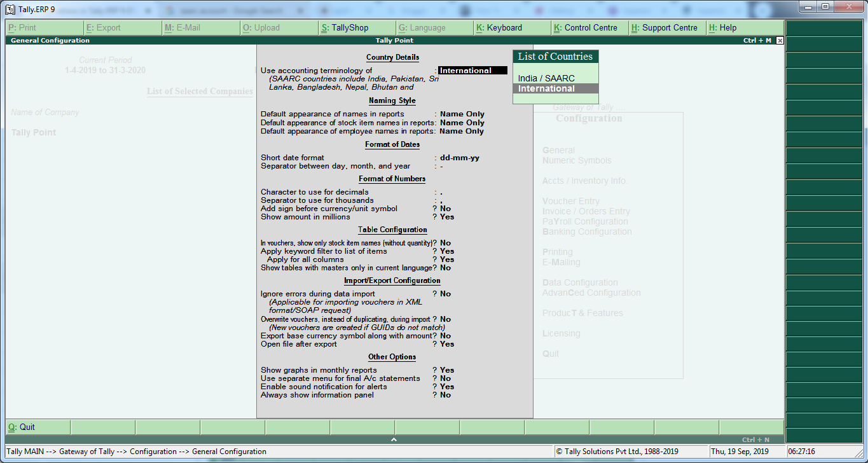This screenshot has width=868, height=463.
Task: Click the up arrow in the bottom bar
Action: 394,439
